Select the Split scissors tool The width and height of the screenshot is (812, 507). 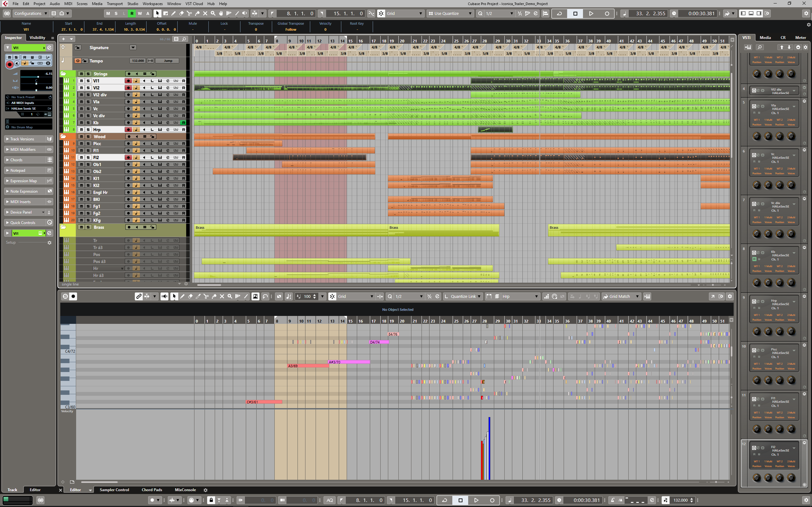pos(189,13)
